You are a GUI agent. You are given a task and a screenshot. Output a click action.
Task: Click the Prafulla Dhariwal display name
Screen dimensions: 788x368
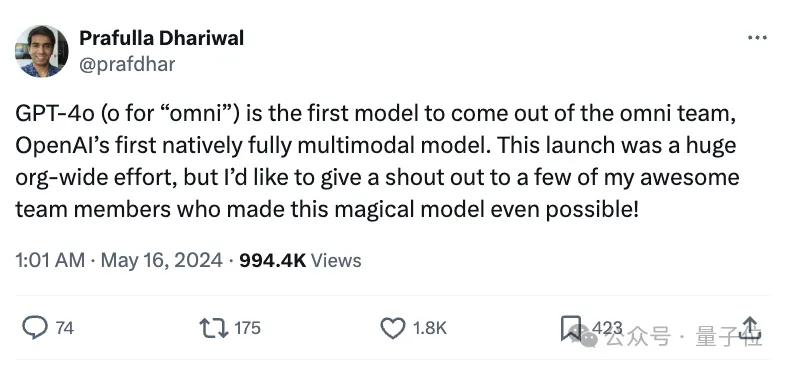[161, 38]
